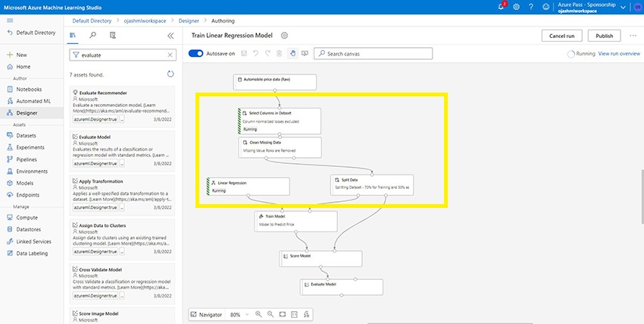Open the settings gear in top bar
The height and width of the screenshot is (324, 644).
pos(516,7)
